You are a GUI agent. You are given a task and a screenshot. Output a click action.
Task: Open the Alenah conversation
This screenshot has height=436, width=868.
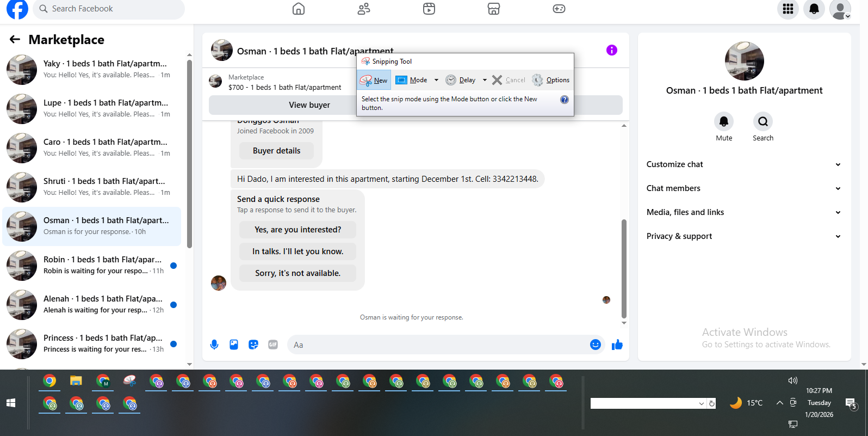[91, 304]
